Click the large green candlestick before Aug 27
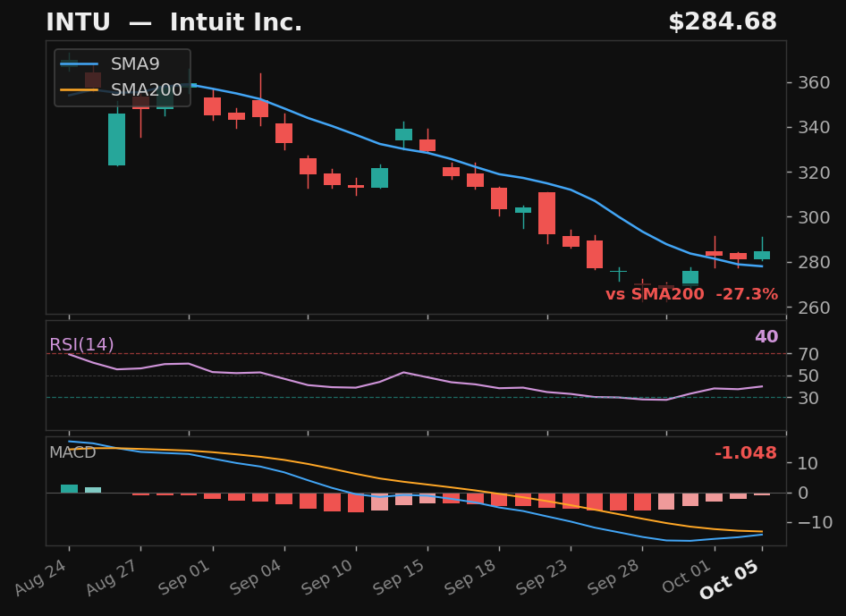The width and height of the screenshot is (846, 616). (x=116, y=139)
